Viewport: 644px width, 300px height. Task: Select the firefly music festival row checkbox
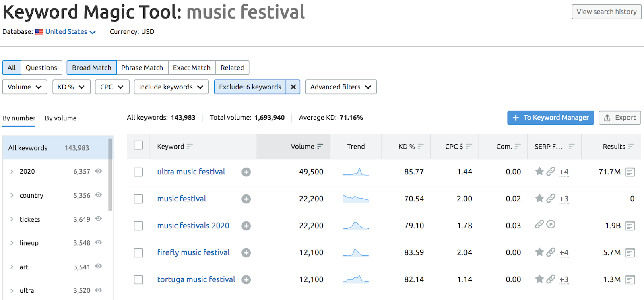pos(138,253)
